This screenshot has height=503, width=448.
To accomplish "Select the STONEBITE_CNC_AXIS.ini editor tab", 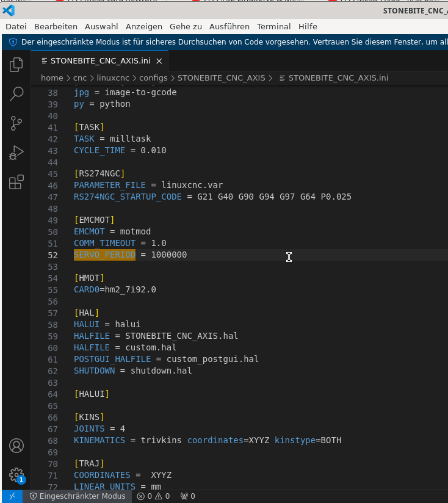I will [x=99, y=61].
